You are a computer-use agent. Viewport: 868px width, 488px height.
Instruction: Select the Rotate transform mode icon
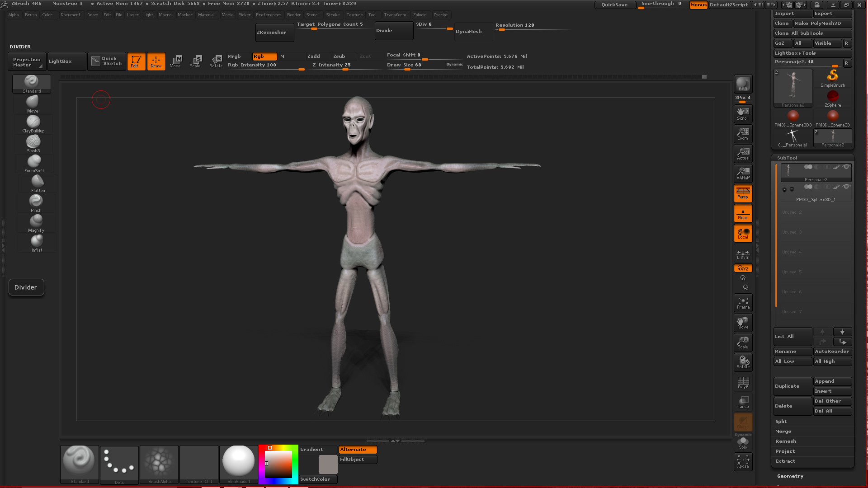pos(216,61)
